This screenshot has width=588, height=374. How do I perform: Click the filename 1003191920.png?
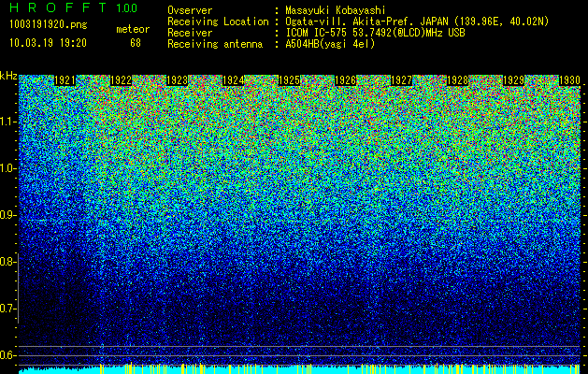[49, 25]
